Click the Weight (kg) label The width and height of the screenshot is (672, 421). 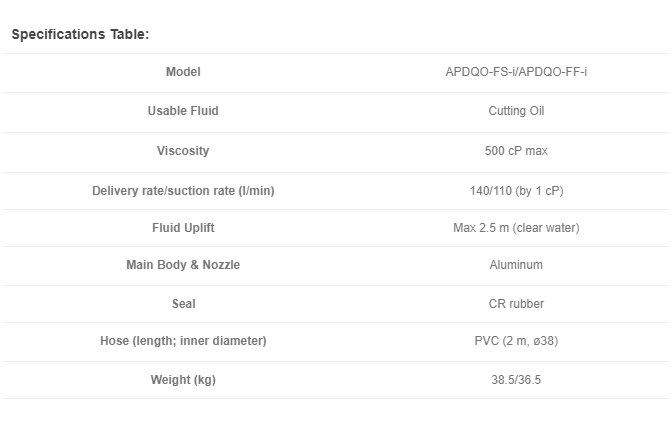pos(183,379)
